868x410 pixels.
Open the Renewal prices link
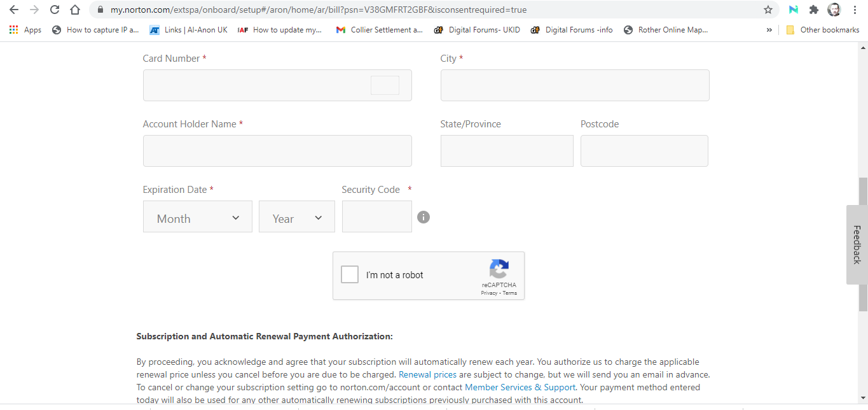[427, 374]
